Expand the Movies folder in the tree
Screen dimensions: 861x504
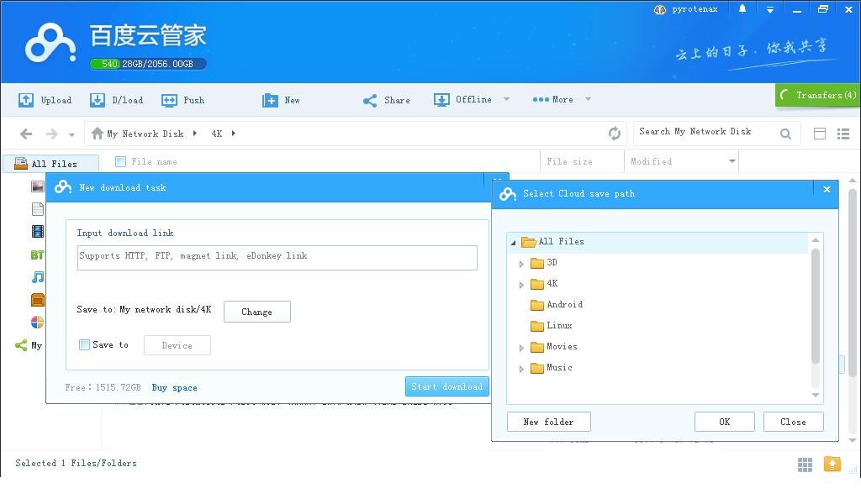click(x=521, y=346)
